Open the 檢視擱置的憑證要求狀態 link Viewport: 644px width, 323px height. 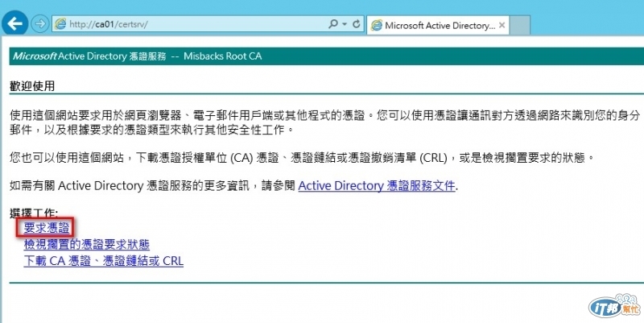pyautogui.click(x=87, y=245)
